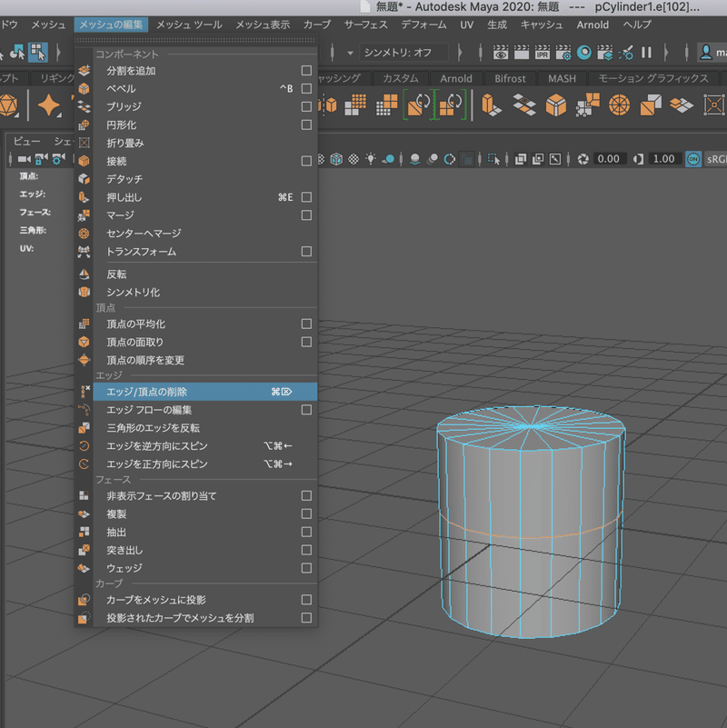This screenshot has height=728, width=727.
Task: Open option box for エッジ フローの編集
Action: [x=306, y=410]
